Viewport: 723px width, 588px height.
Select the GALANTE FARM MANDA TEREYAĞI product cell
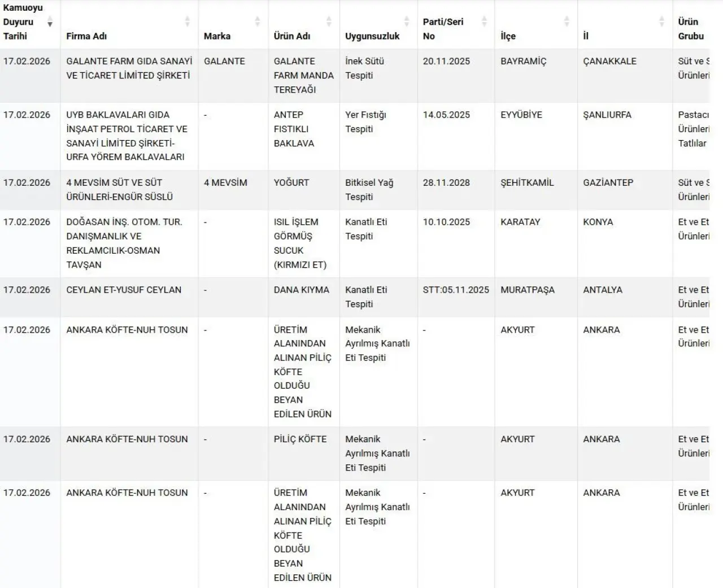coord(303,75)
